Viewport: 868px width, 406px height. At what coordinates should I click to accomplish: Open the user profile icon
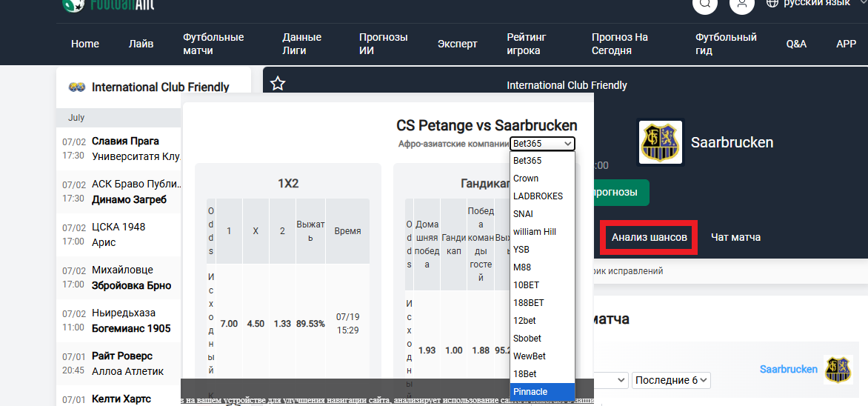click(741, 4)
